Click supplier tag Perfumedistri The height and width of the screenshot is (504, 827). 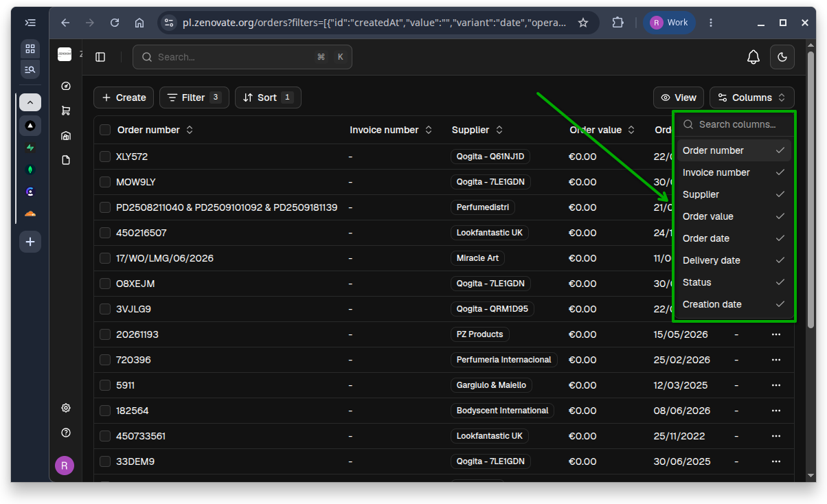[x=483, y=207]
